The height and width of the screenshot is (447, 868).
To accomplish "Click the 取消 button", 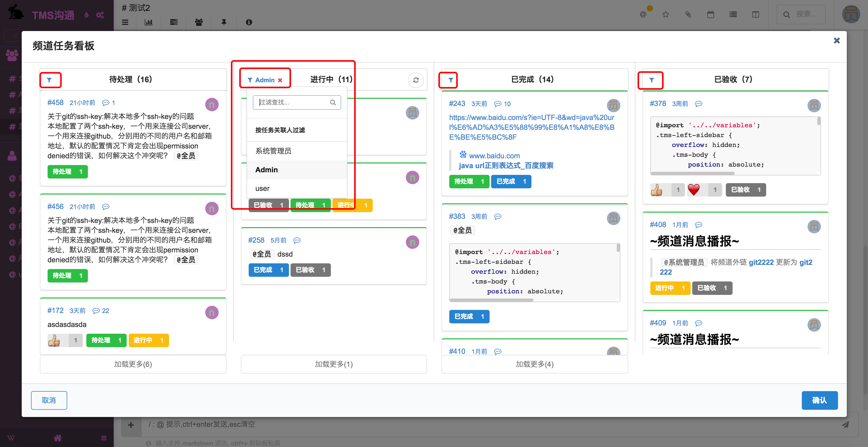I will pos(49,400).
